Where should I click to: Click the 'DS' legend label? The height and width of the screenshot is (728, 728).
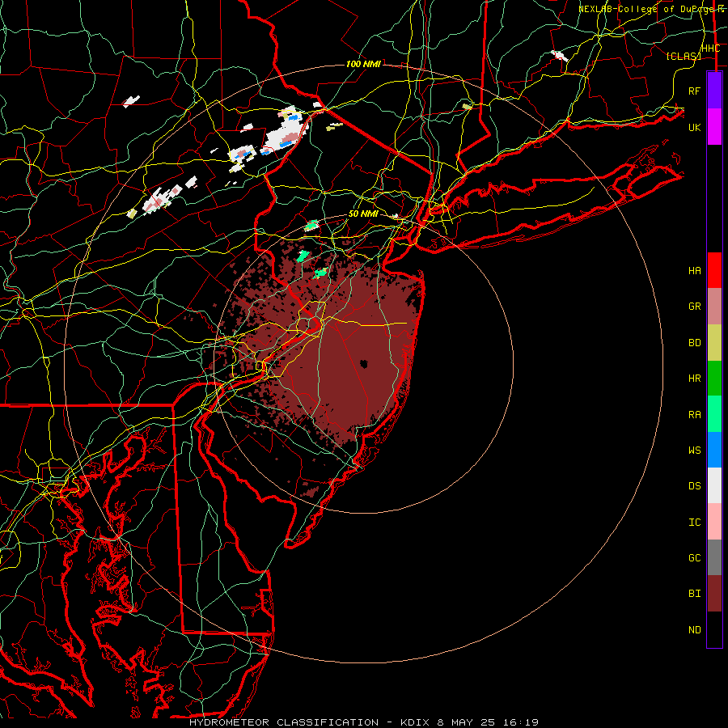694,486
